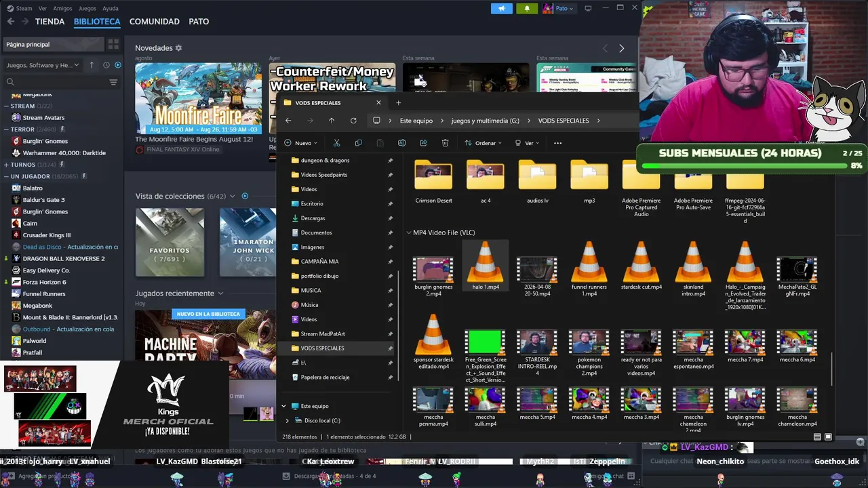This screenshot has height=488, width=868.
Task: Open the Ordenar sort dropdown
Action: [484, 143]
